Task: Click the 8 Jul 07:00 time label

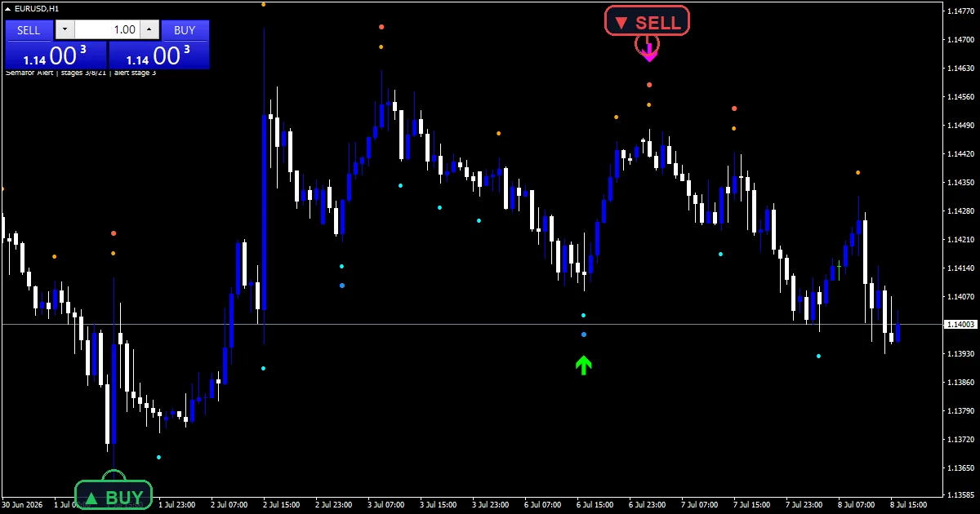Action: (857, 505)
